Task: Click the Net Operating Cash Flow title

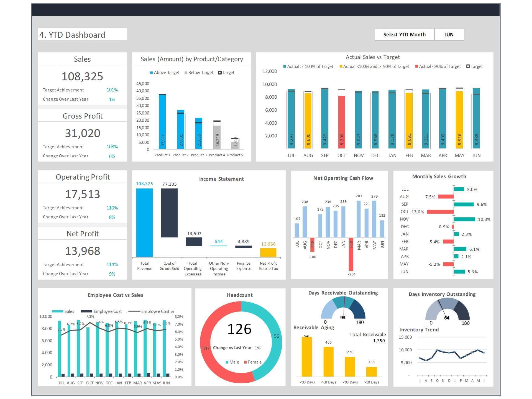Action: [x=343, y=178]
